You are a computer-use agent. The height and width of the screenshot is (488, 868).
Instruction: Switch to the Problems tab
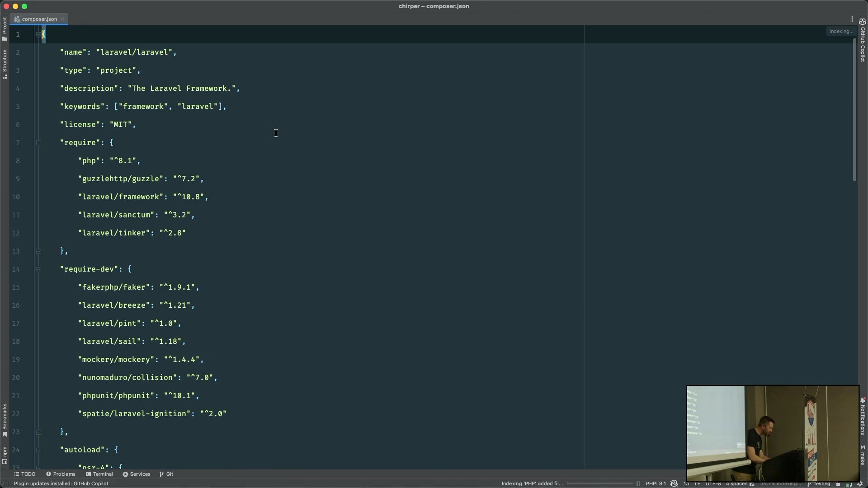pyautogui.click(x=61, y=474)
